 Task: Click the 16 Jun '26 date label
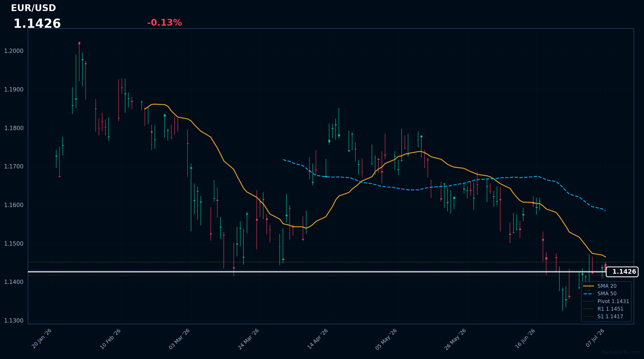click(x=525, y=339)
